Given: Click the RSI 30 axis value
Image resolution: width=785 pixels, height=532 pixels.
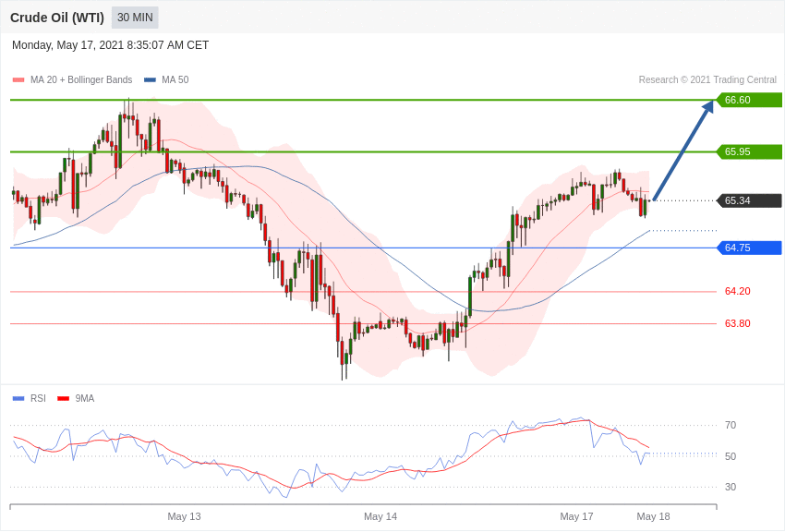Looking at the screenshot, I should click(x=731, y=487).
